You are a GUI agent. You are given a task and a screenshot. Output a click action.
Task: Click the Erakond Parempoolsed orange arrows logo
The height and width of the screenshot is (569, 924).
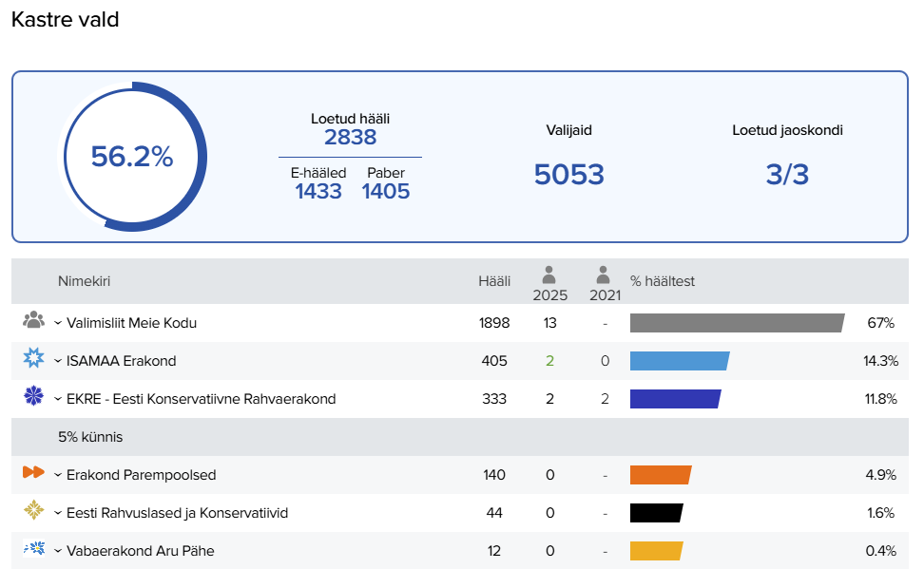[34, 473]
